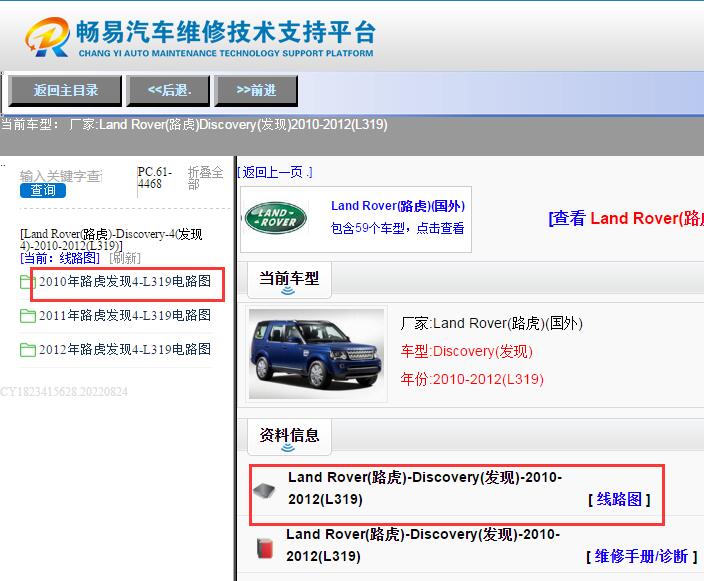Click 包含59个车型，点击查看 link
This screenshot has width=704, height=581.
click(397, 228)
